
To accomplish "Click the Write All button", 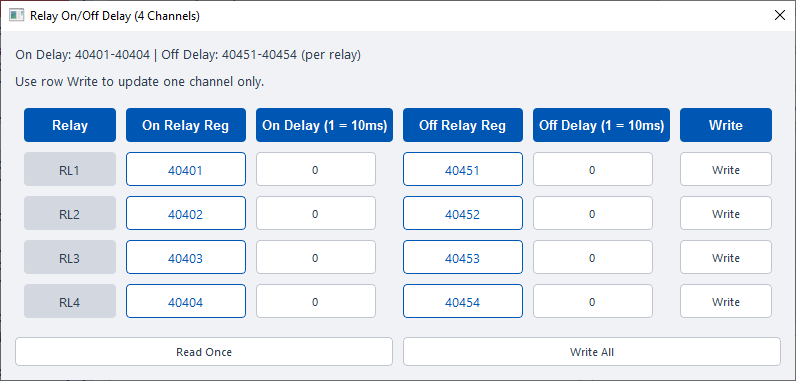I will pyautogui.click(x=592, y=352).
